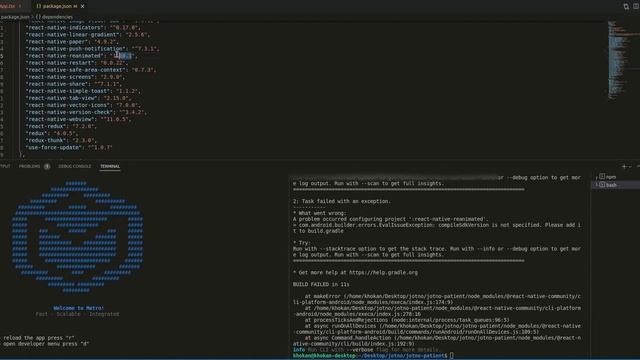
Task: Click the "react-native-paper" line
Action: [x=72, y=42]
